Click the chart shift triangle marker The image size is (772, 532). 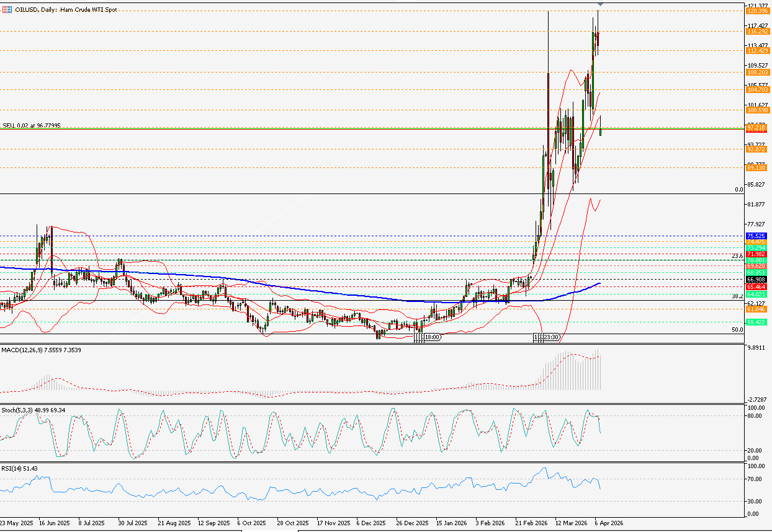coord(600,5)
